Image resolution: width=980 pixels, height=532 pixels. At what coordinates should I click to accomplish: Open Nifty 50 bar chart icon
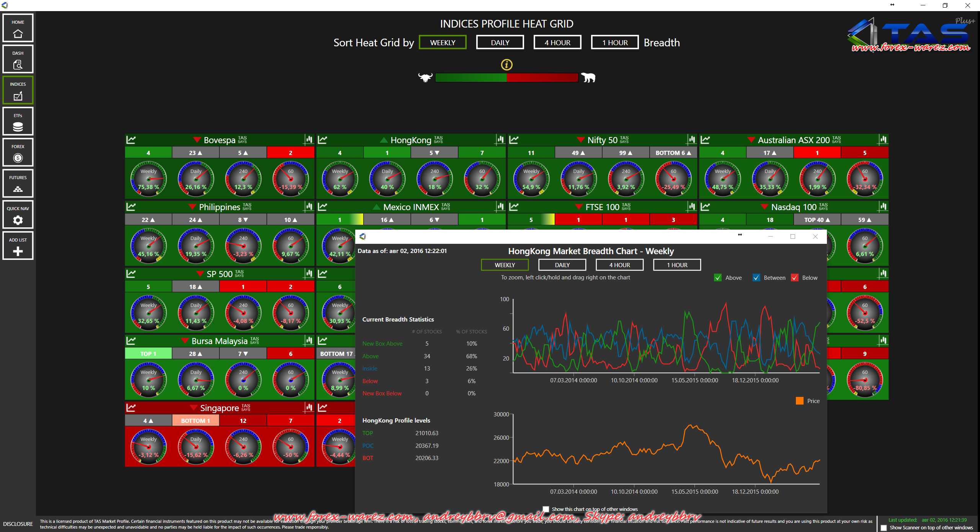(691, 140)
